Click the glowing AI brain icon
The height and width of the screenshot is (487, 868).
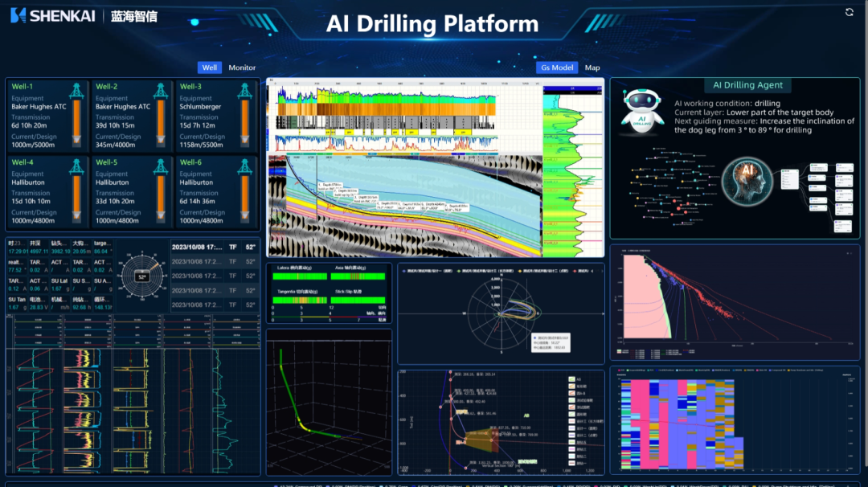pos(747,181)
